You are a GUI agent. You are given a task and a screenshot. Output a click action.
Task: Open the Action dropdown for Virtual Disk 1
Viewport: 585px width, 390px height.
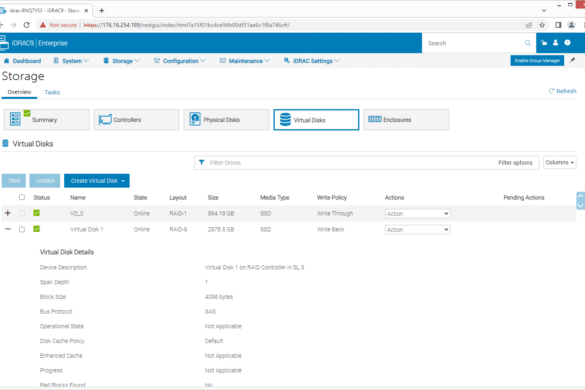pos(417,230)
